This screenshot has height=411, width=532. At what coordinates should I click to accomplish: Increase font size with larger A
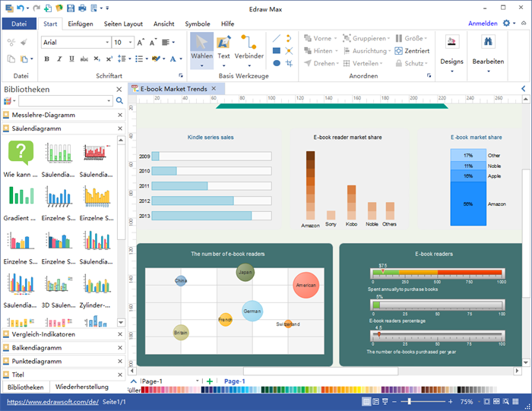[141, 43]
